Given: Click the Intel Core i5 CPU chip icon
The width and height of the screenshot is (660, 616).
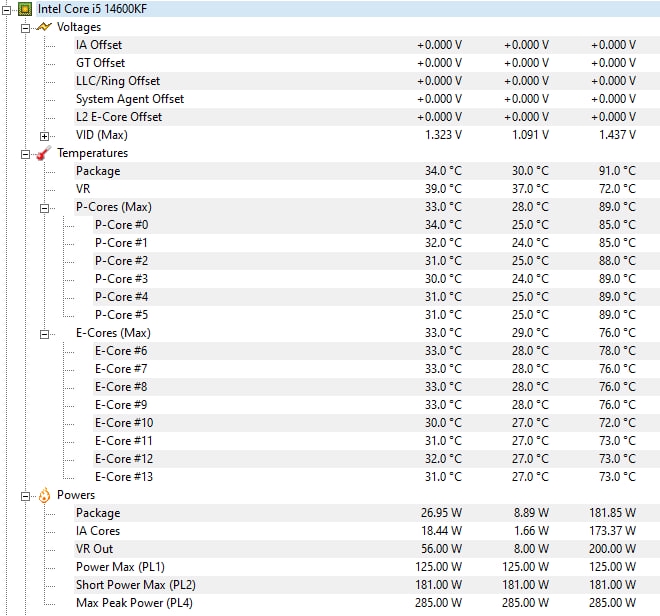Looking at the screenshot, I should (25, 9).
